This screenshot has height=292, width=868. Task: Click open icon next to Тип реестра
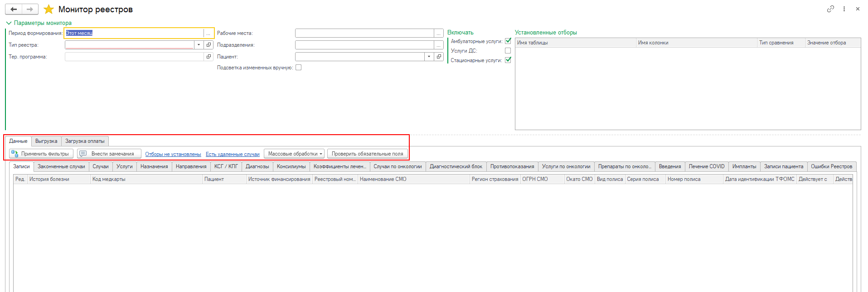pyautogui.click(x=209, y=45)
